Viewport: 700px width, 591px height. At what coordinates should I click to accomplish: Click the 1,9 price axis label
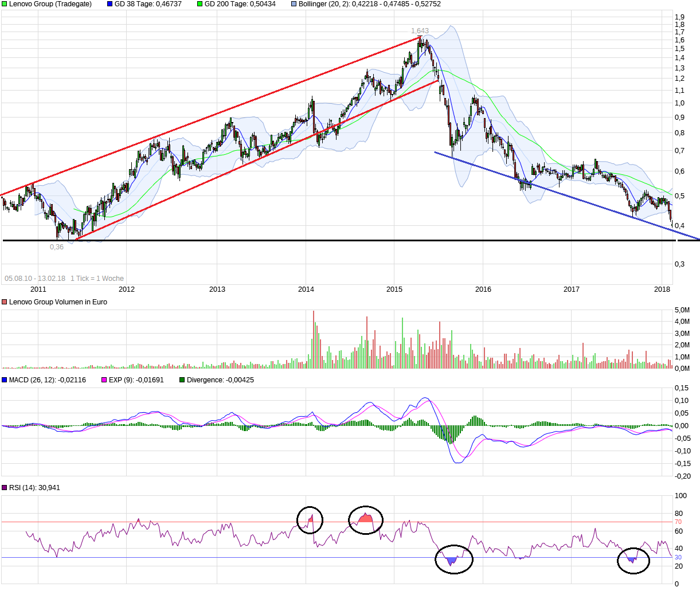coord(680,17)
